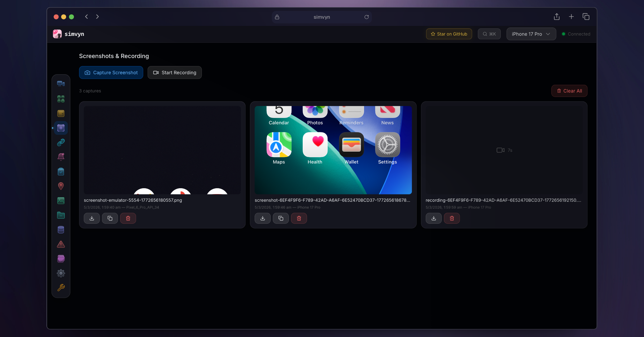Set simulated location via the pin icon

pyautogui.click(x=61, y=186)
